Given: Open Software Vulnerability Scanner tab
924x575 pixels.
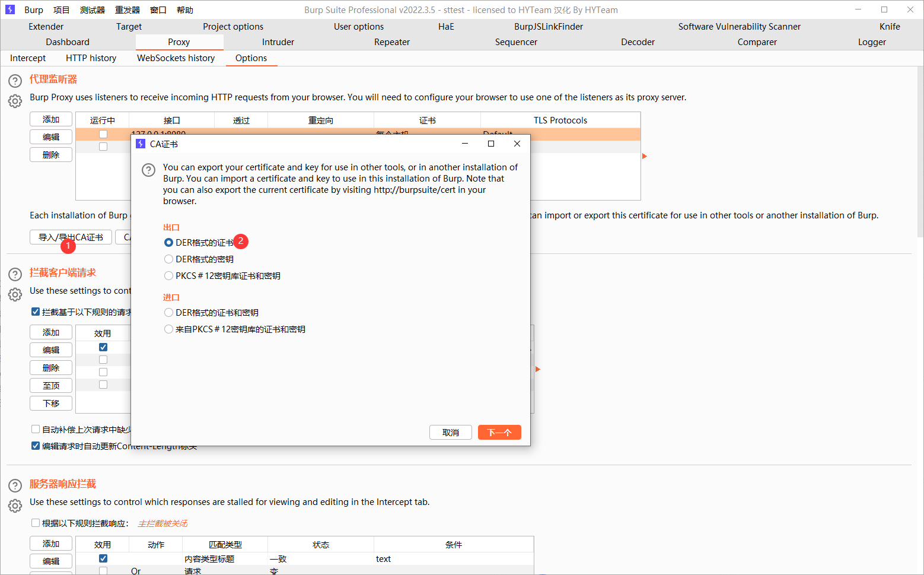Looking at the screenshot, I should [740, 27].
